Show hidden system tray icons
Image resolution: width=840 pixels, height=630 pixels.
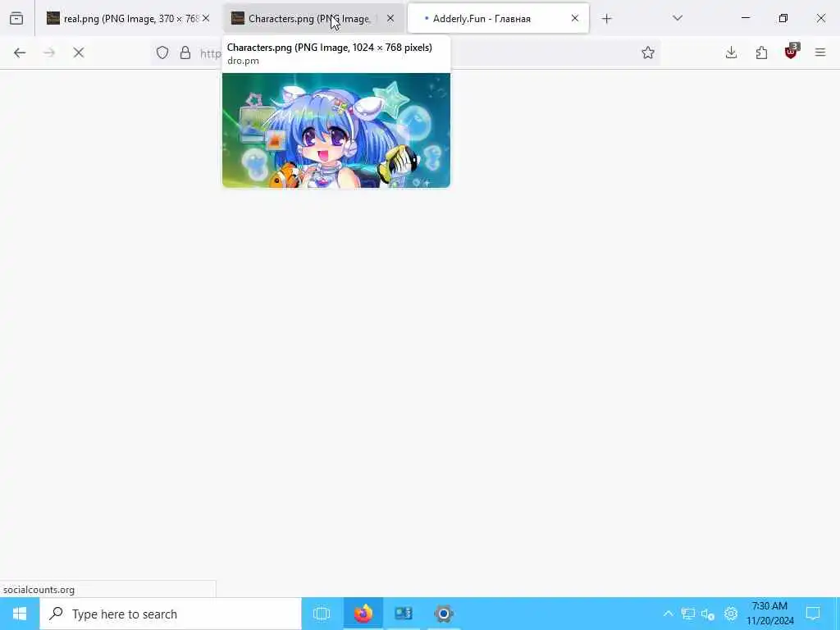pos(668,614)
